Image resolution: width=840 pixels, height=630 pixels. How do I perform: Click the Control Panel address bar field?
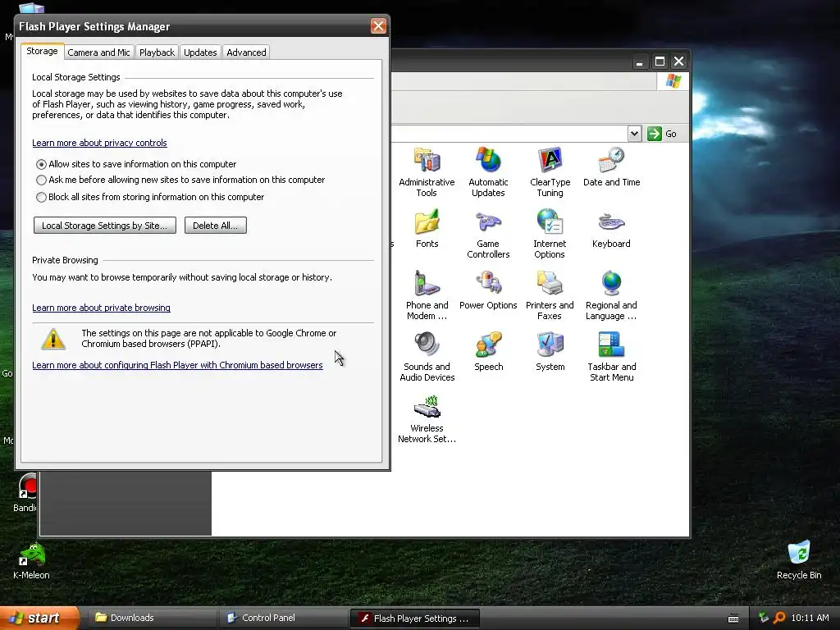[x=509, y=134]
